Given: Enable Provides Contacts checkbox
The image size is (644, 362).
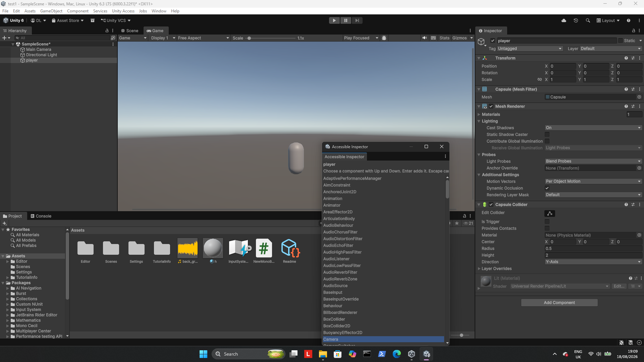Looking at the screenshot, I should click(547, 228).
